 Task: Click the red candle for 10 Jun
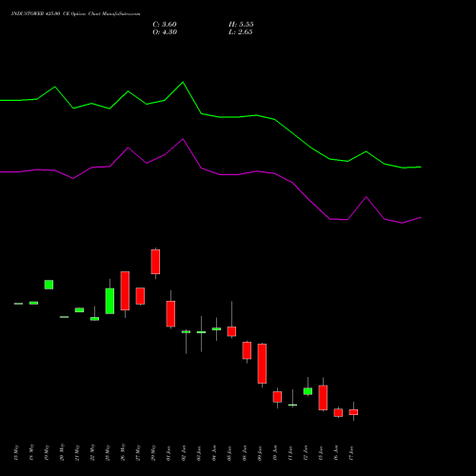click(x=277, y=397)
